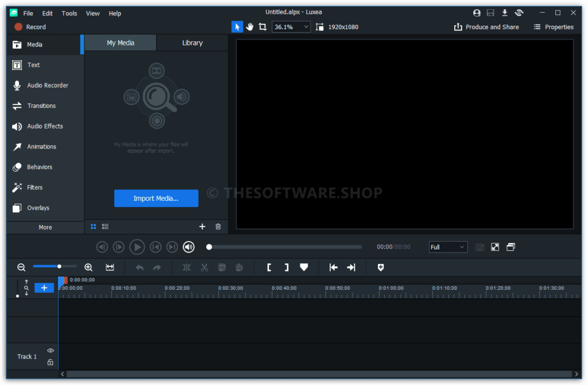This screenshot has width=588, height=385.
Task: Undo last action
Action: (140, 267)
